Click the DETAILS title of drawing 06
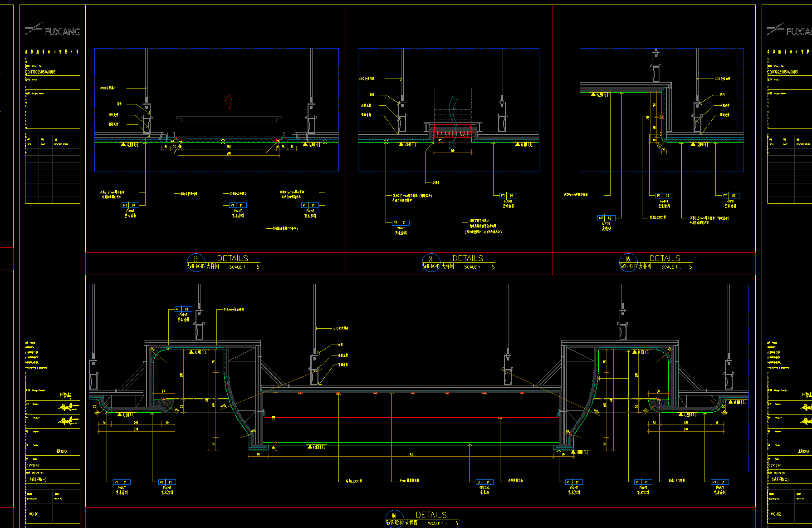The height and width of the screenshot is (528, 812). [x=431, y=515]
